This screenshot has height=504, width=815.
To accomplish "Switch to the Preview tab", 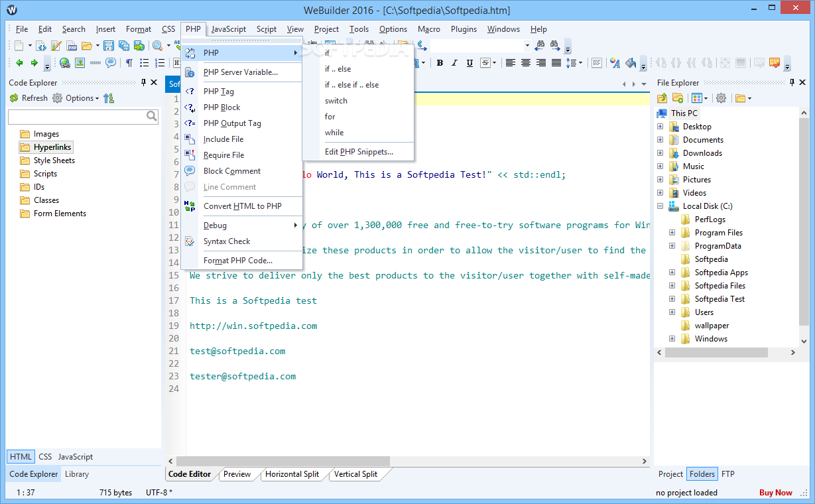I will (237, 474).
